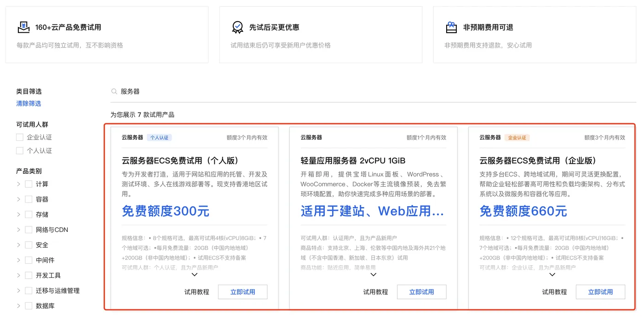Expand the 存储 category arrow
644x317 pixels.
pyautogui.click(x=18, y=214)
